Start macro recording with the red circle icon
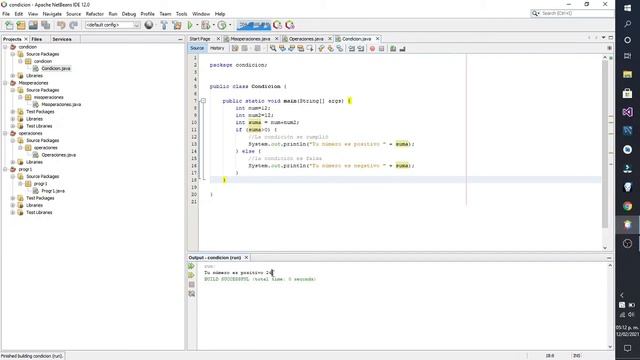 point(372,49)
